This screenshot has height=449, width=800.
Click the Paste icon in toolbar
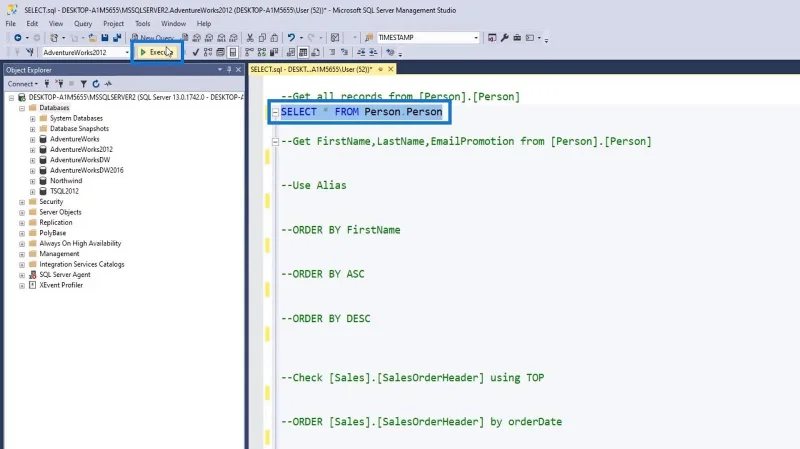click(274, 38)
